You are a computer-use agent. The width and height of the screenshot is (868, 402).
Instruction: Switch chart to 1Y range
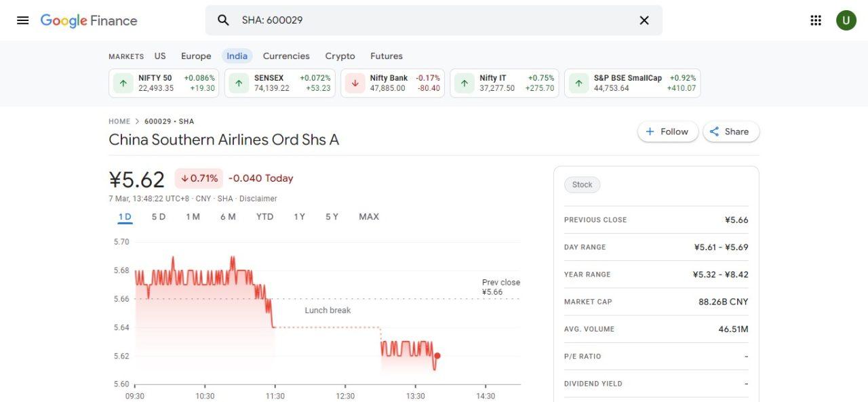pyautogui.click(x=299, y=217)
